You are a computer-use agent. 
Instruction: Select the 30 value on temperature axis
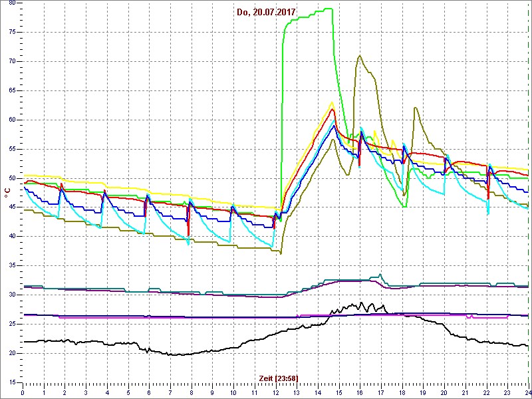pos(12,295)
